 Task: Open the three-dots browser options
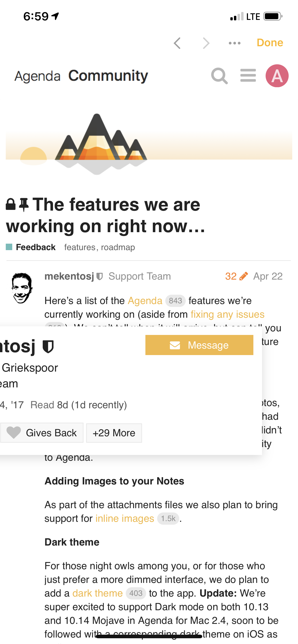pos(235,43)
